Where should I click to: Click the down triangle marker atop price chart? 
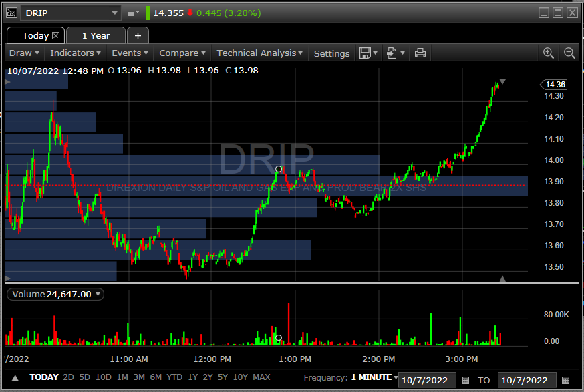(502, 81)
